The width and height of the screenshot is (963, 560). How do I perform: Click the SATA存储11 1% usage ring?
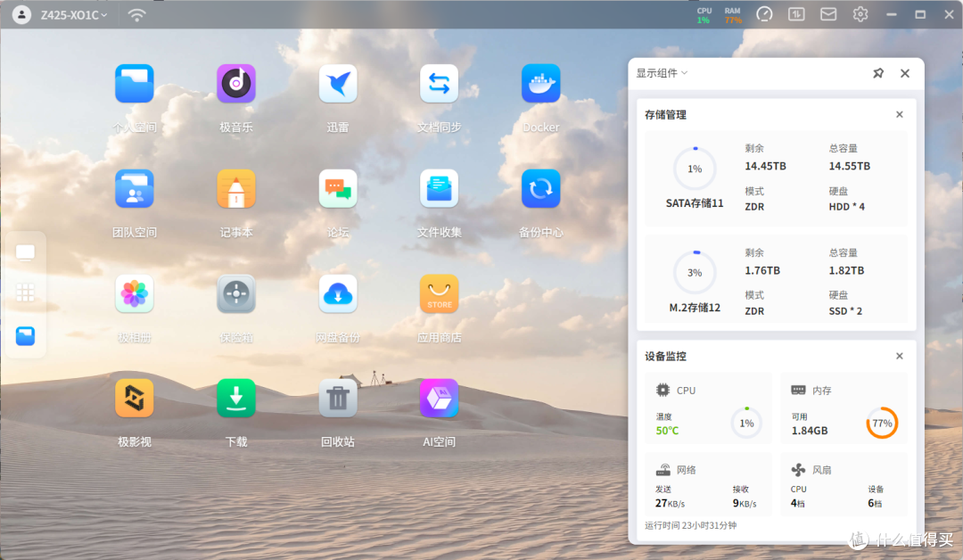point(695,169)
